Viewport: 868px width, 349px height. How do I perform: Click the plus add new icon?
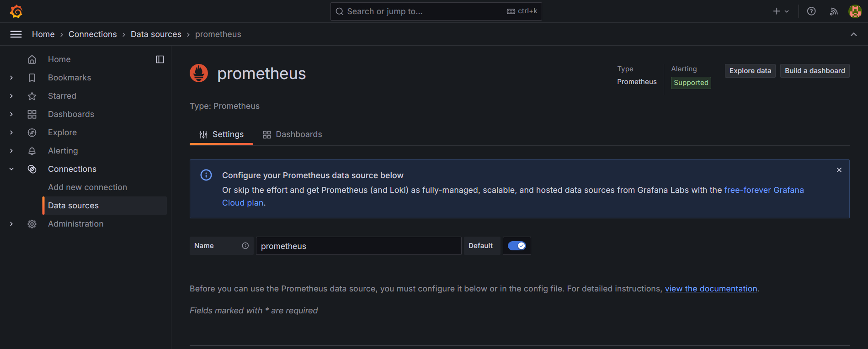pos(777,11)
